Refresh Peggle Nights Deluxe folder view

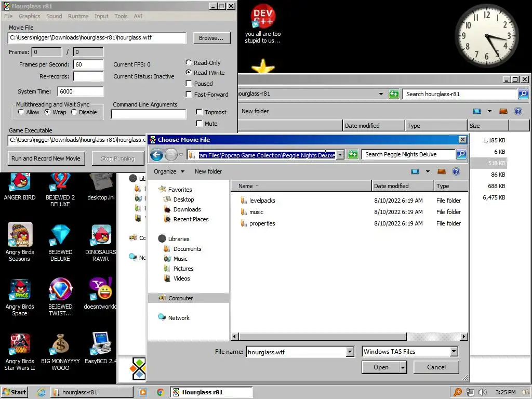point(353,155)
